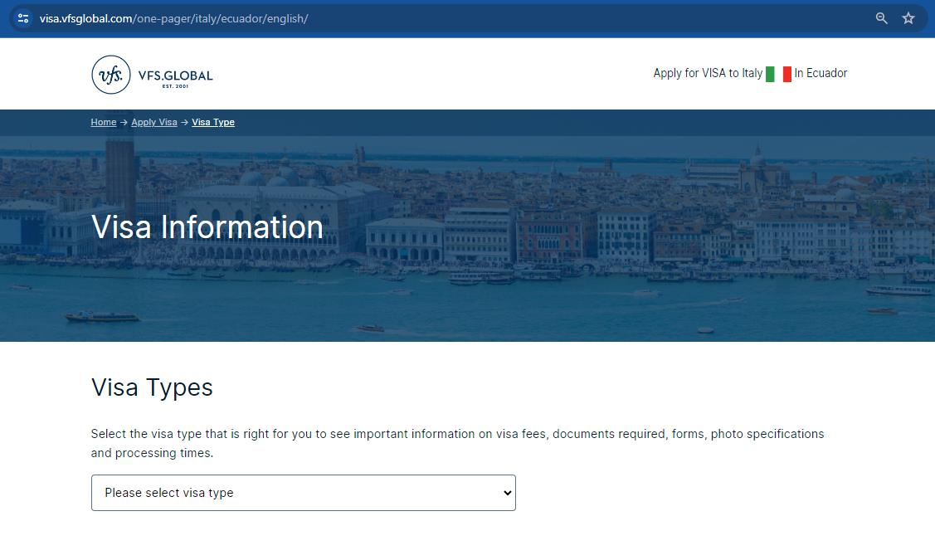935x560 pixels.
Task: Navigate to Home via the breadcrumb
Action: point(103,122)
